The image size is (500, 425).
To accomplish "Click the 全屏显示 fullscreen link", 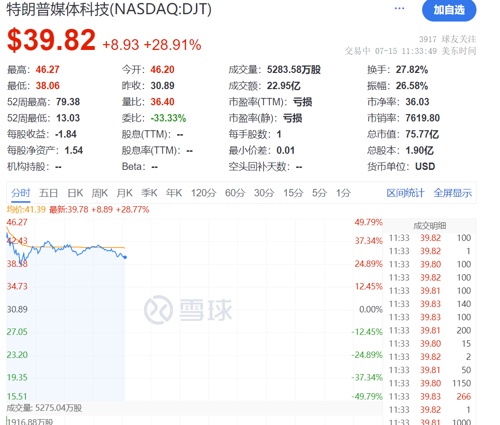I will tap(453, 193).
